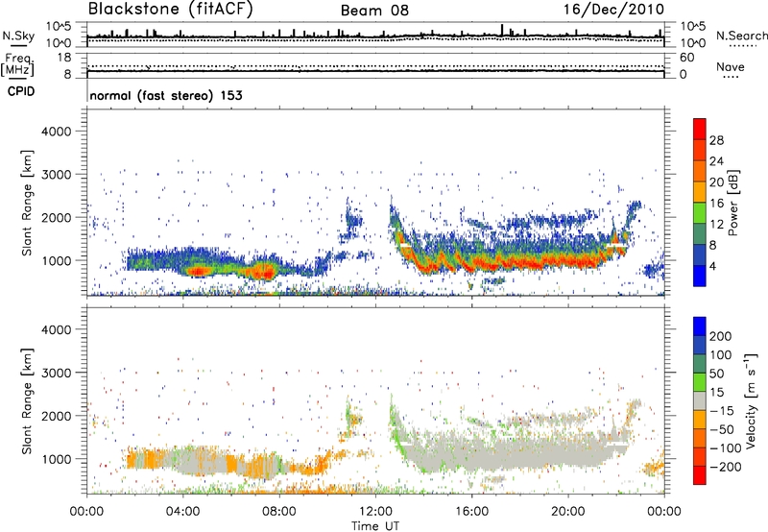Click the "-200" label on Velocity color bar

pos(726,467)
